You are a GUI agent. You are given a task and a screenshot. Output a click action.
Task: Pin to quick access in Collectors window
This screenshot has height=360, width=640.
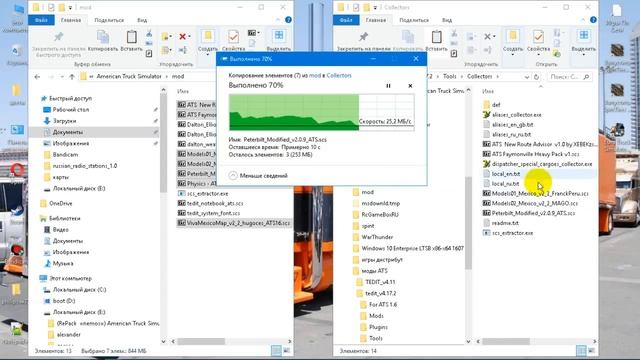(x=363, y=41)
